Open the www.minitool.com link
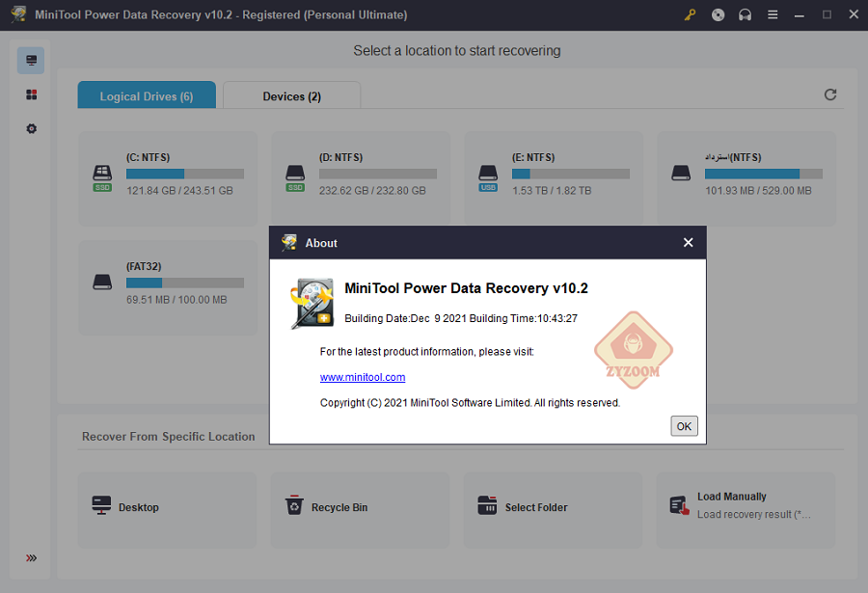 click(363, 377)
